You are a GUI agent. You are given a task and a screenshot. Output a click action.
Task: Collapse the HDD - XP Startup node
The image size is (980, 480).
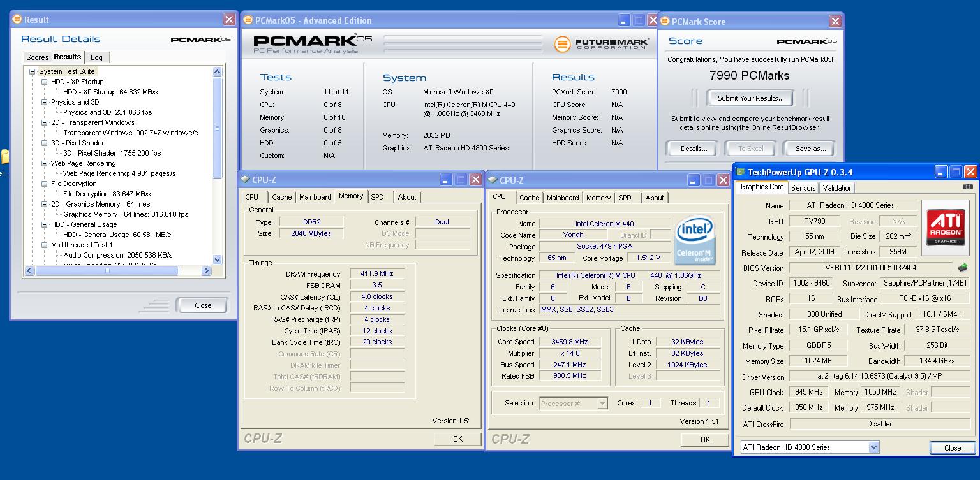[x=45, y=82]
